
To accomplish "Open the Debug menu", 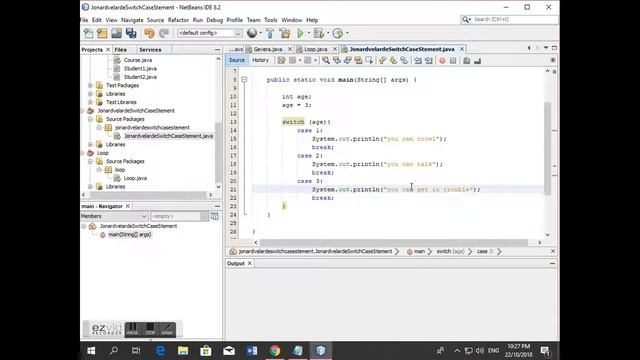I will tap(215, 20).
